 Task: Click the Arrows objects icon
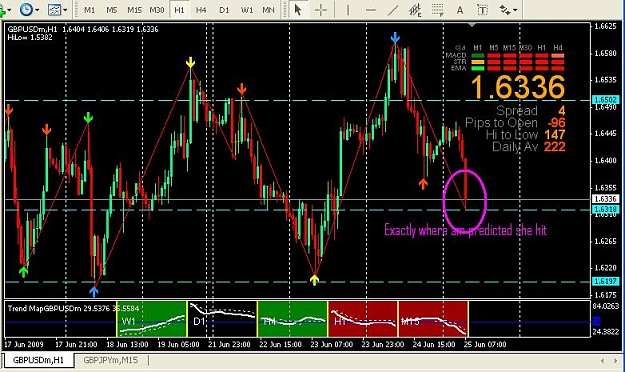point(505,10)
